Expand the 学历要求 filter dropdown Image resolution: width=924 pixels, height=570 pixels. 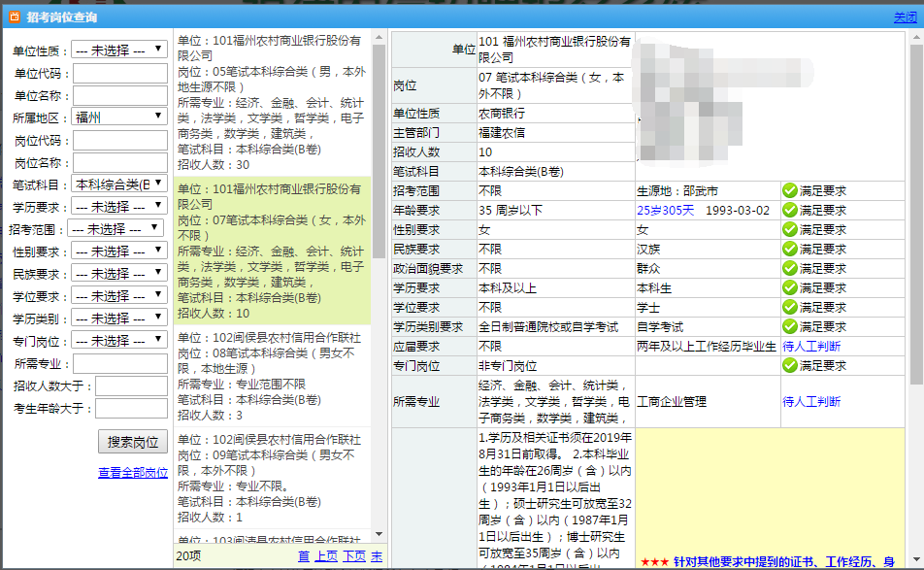119,207
